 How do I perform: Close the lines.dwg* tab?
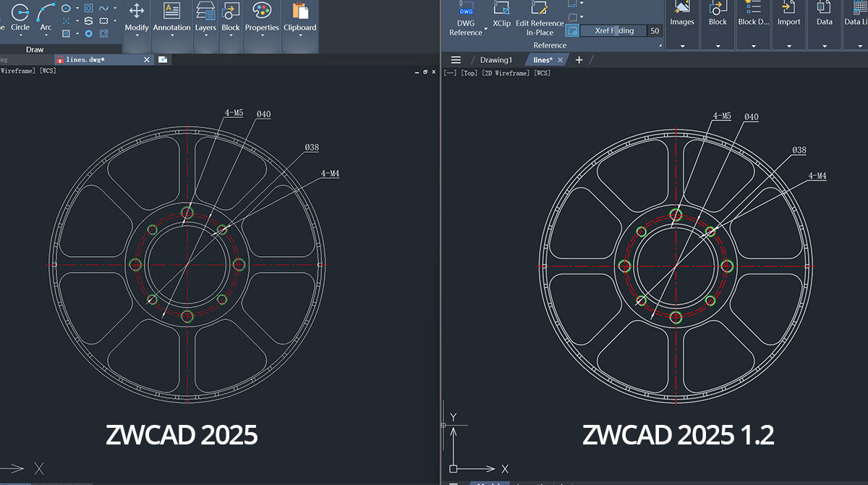coord(148,59)
